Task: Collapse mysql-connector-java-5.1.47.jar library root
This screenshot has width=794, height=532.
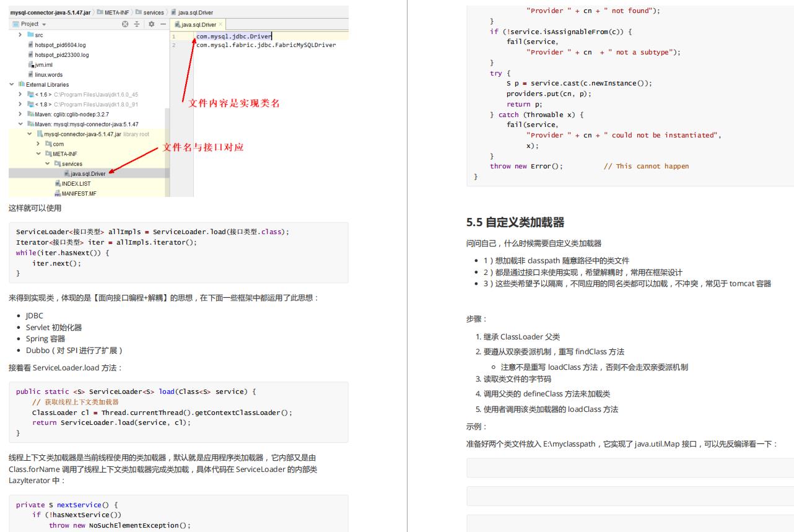Action: click(30, 134)
